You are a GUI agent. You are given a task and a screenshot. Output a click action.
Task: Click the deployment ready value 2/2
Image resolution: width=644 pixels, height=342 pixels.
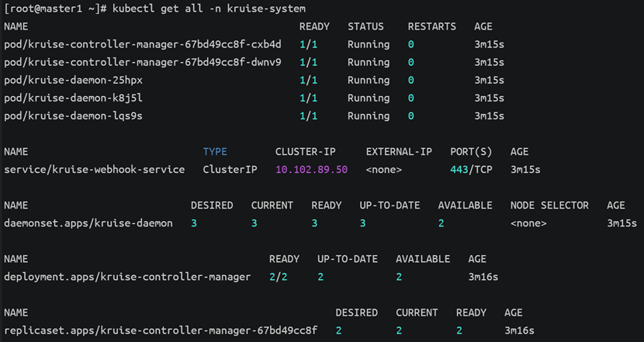click(278, 277)
